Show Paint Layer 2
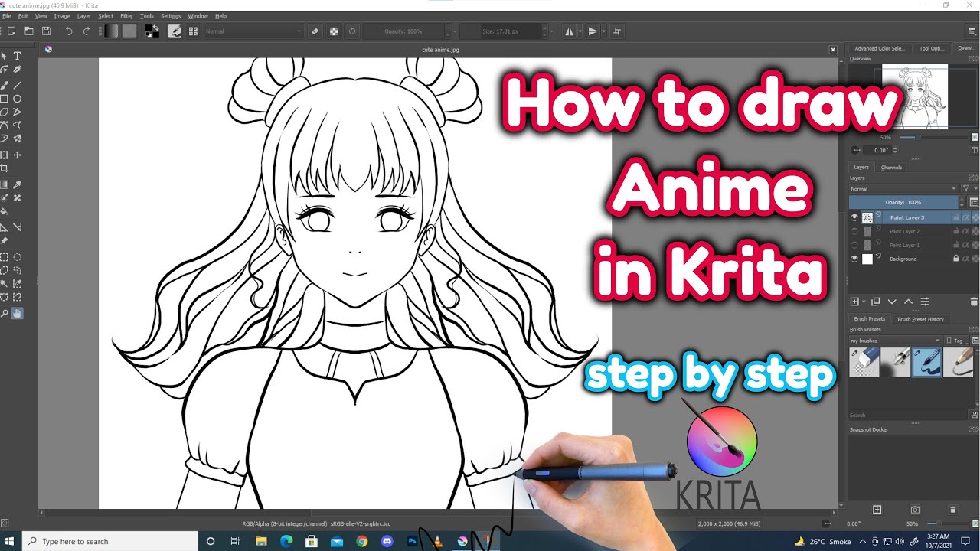 pyautogui.click(x=855, y=231)
